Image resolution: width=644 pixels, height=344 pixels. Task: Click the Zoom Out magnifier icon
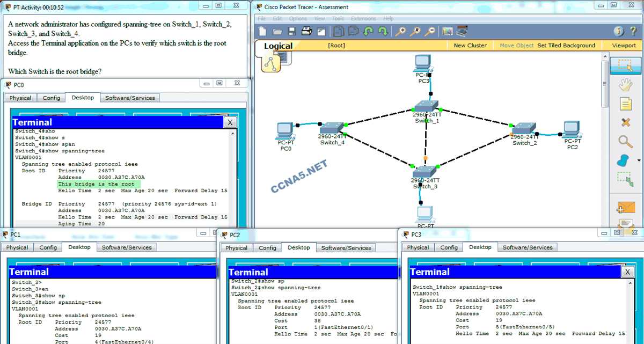coord(429,31)
